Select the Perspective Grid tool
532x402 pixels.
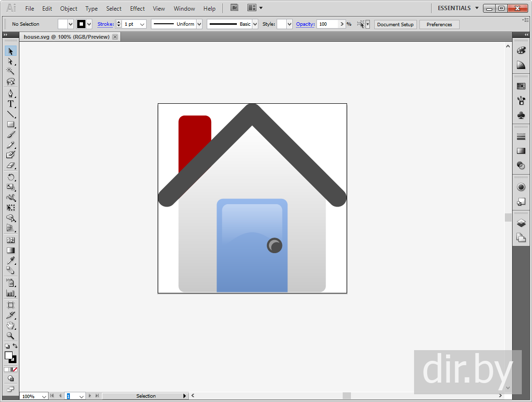point(11,228)
